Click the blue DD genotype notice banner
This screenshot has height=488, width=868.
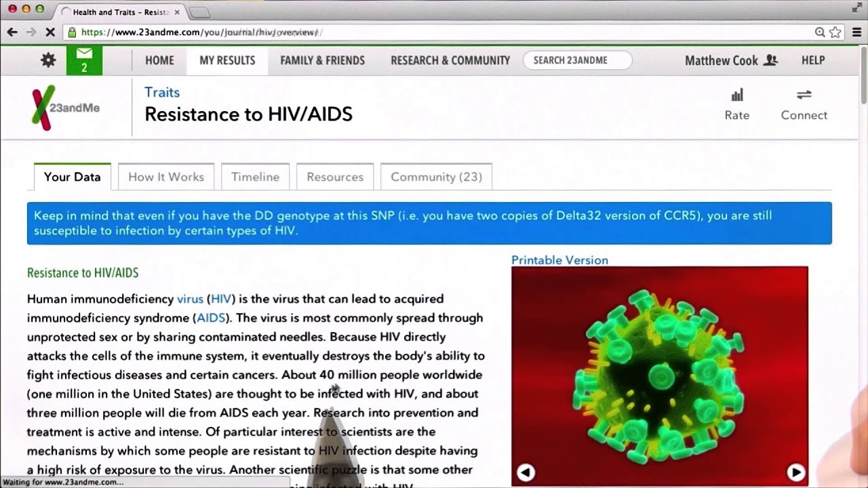pos(429,223)
